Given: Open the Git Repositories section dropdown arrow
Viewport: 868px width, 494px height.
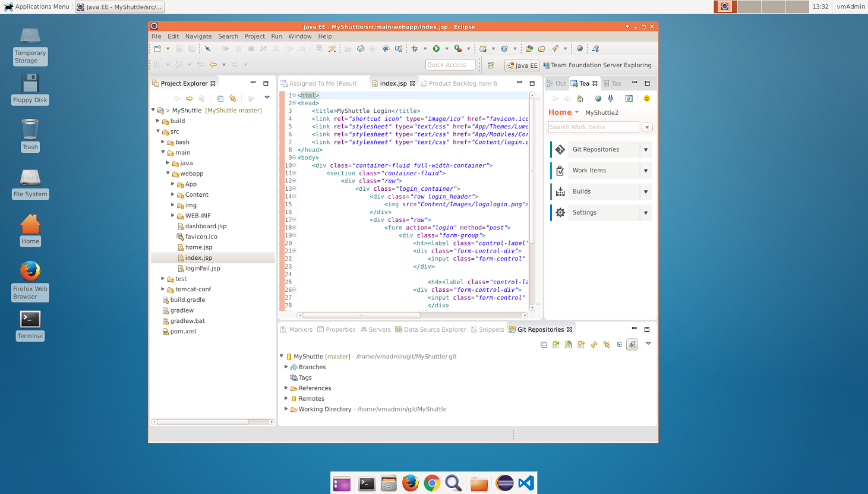Looking at the screenshot, I should (x=646, y=150).
